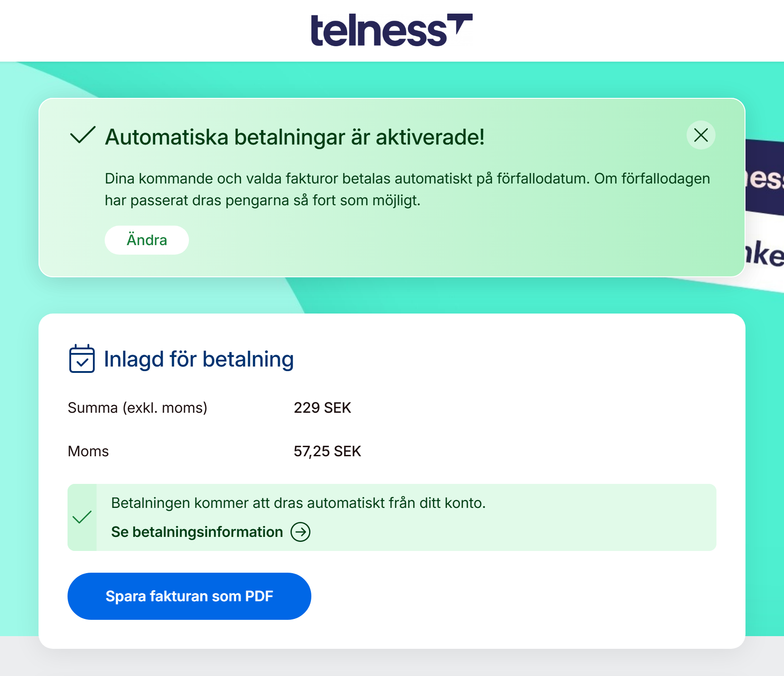Viewport: 784px width, 676px height.
Task: Click the Summa (exkl. moms) label
Action: [x=137, y=407]
